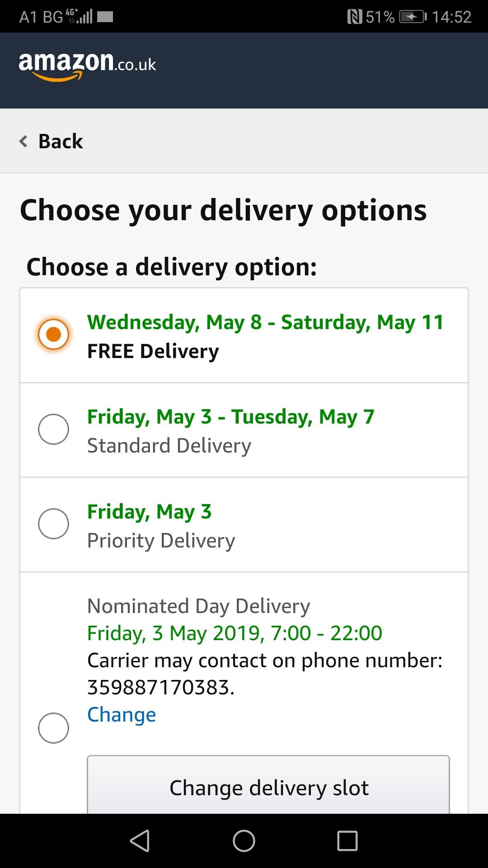Click the Back navigation label
This screenshot has height=868, width=488.
coord(61,142)
